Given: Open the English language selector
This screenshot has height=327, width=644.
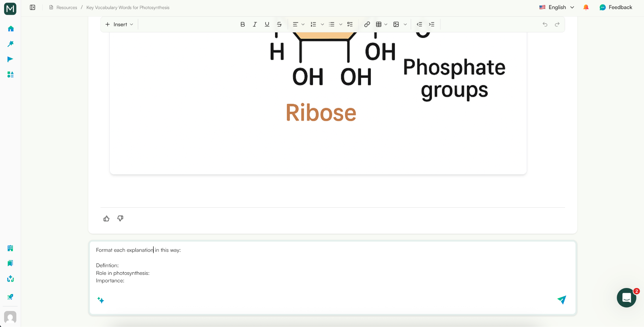Looking at the screenshot, I should pos(556,7).
